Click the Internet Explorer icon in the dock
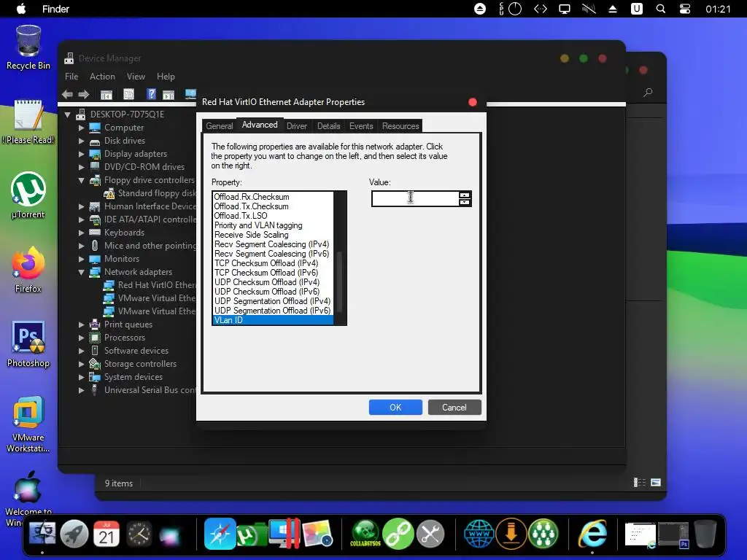The height and width of the screenshot is (560, 747). pyautogui.click(x=592, y=534)
